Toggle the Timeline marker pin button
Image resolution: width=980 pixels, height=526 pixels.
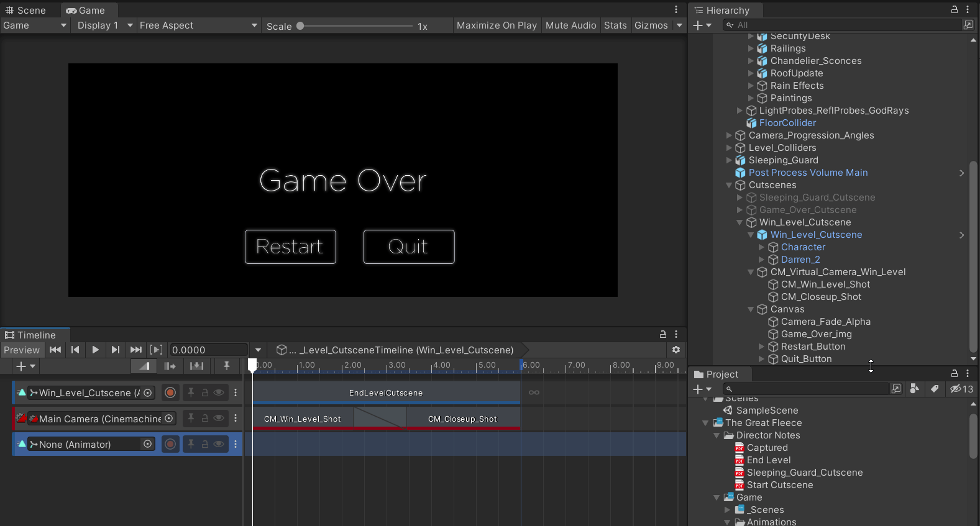point(226,366)
